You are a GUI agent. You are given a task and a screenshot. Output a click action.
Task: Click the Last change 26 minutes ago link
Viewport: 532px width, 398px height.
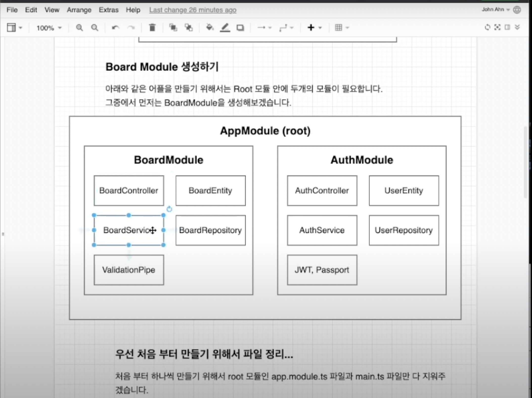point(193,10)
